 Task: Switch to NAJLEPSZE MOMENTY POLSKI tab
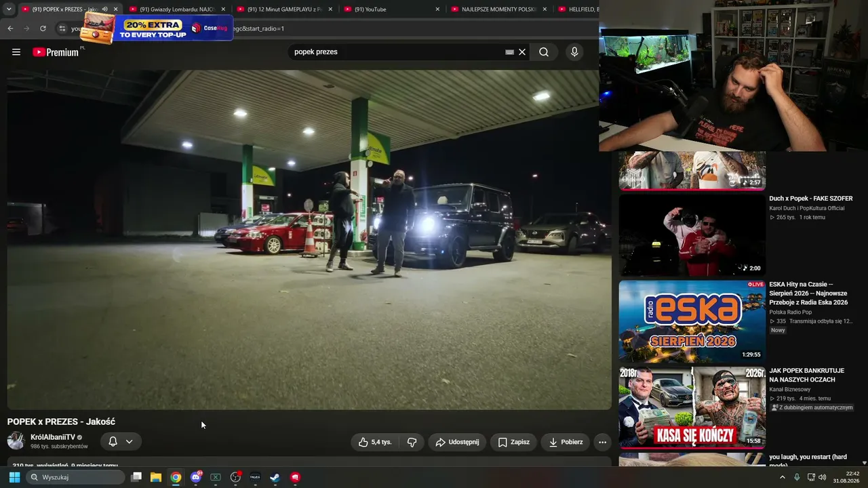[x=499, y=9]
